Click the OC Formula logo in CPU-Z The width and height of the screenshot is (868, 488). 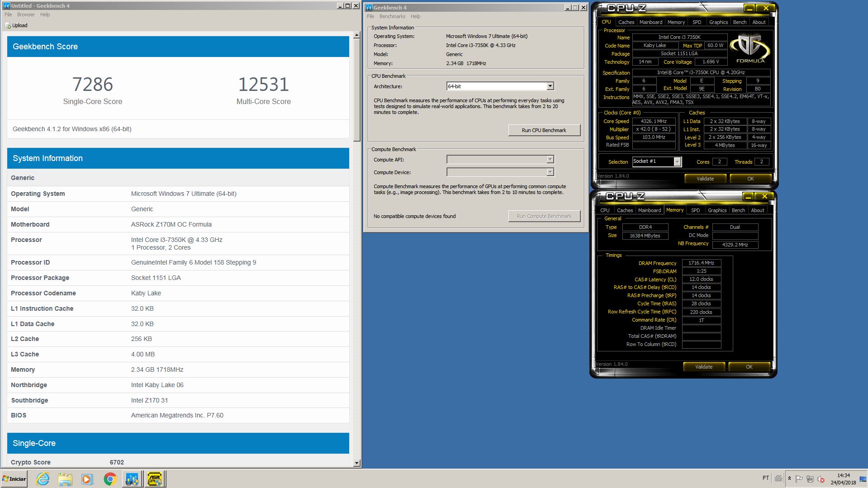tap(749, 47)
